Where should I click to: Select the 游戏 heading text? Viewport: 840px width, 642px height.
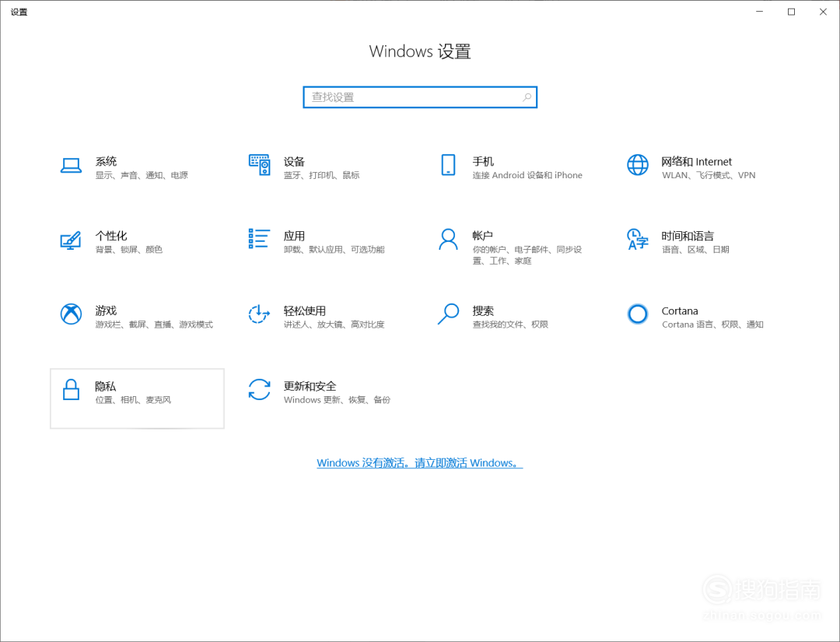pos(106,310)
